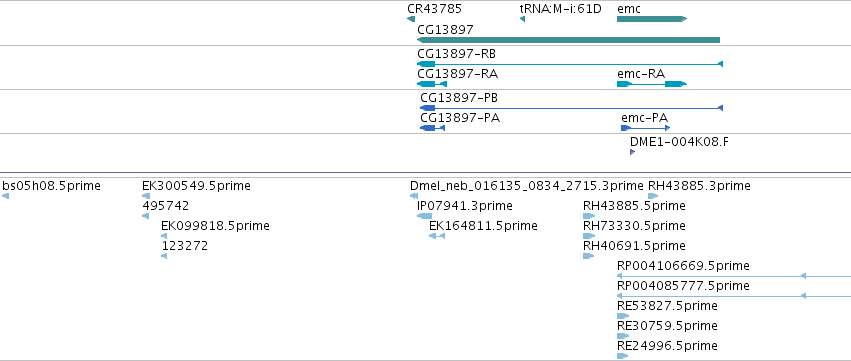Click the RH43885.5prime label text

634,206
